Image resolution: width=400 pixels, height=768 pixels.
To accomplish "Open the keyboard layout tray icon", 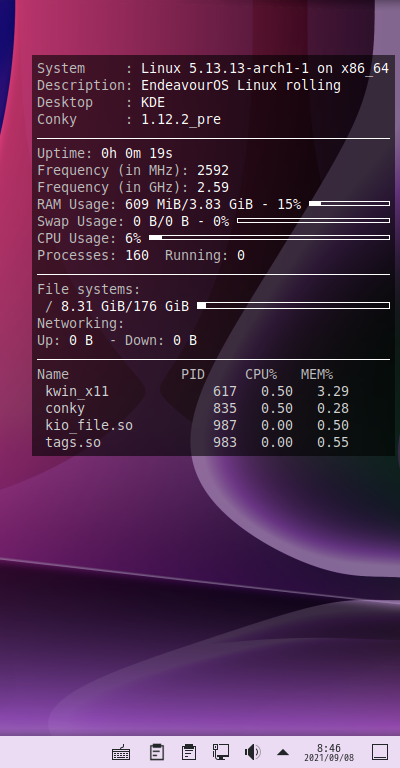I will tap(121, 752).
